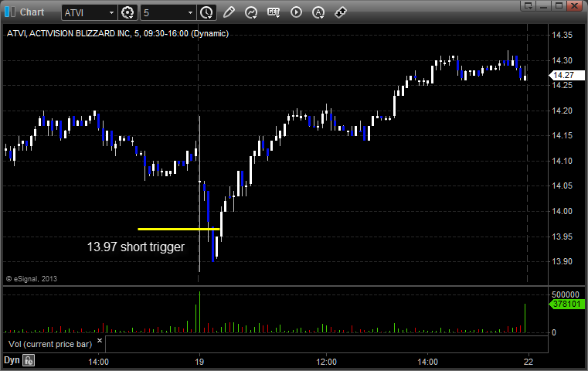Click the current price tag 14.27
This screenshot has height=371, width=588.
[566, 75]
